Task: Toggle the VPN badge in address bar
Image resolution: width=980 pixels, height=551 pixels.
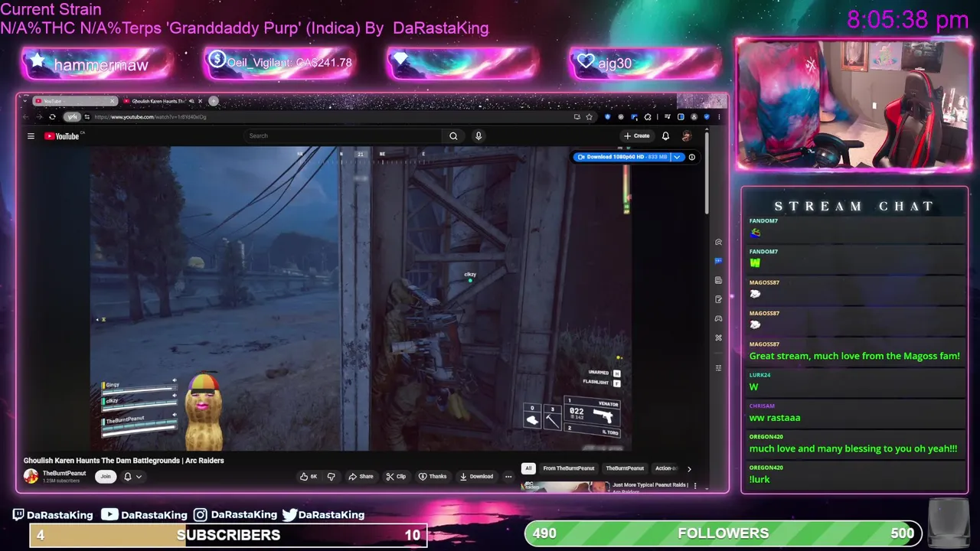Action: [x=72, y=117]
